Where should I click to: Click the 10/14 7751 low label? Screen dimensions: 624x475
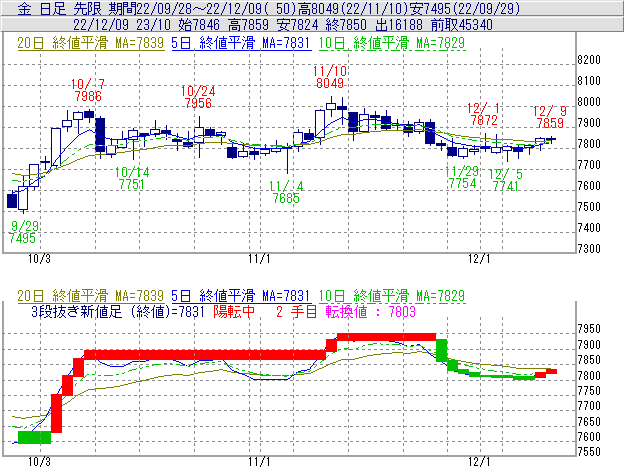[x=132, y=178]
